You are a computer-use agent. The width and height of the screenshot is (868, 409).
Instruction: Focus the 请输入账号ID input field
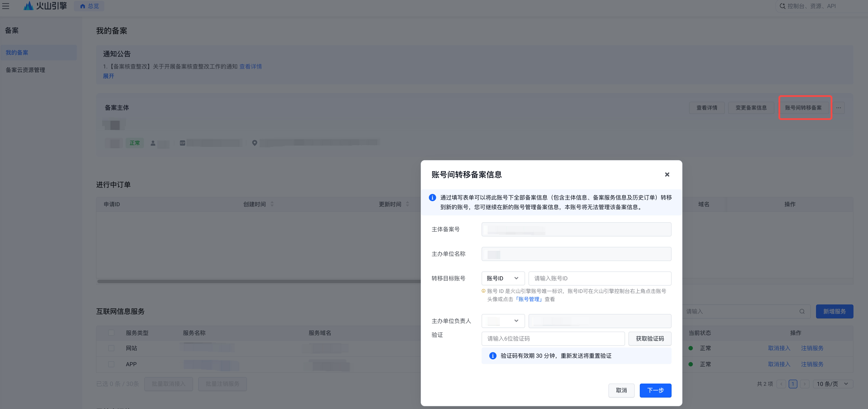click(600, 278)
